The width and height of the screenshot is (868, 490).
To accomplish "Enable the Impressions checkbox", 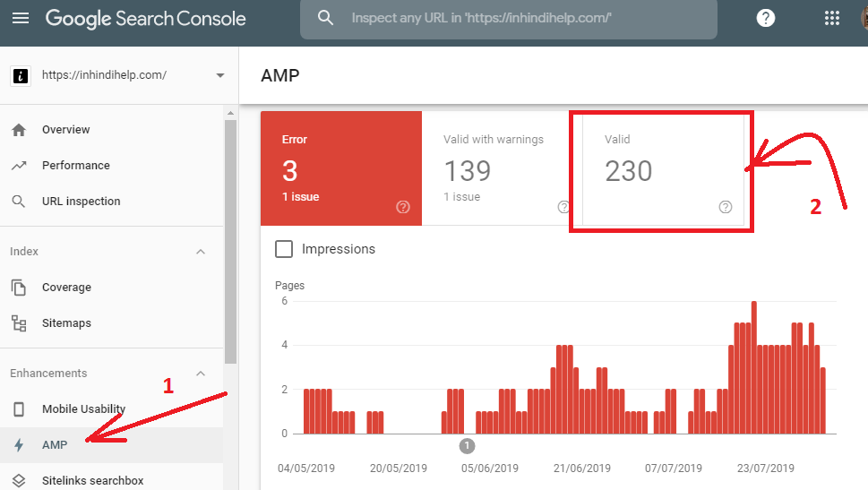I will click(x=284, y=249).
